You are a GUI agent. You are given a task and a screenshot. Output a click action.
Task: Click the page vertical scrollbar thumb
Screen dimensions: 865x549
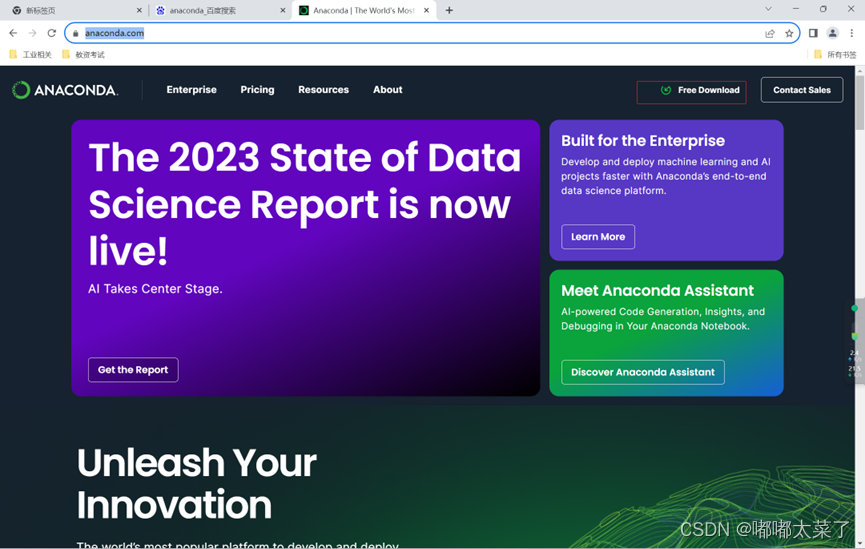pos(859,102)
